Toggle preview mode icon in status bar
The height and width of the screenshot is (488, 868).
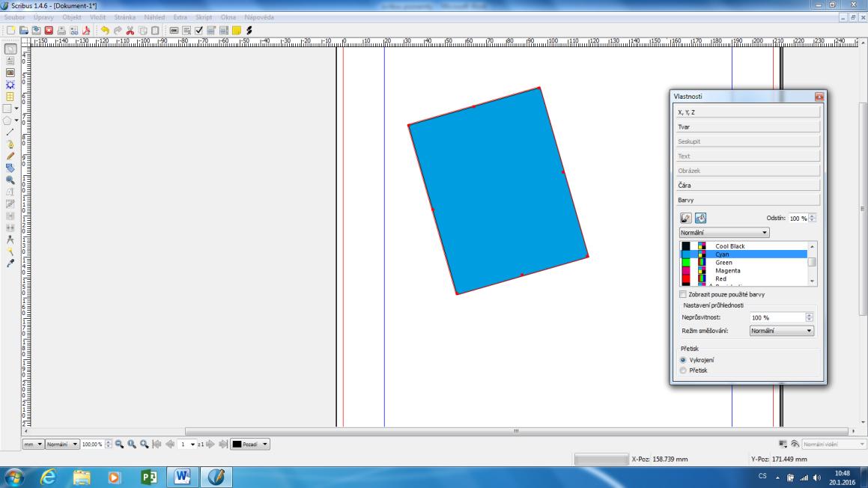tap(795, 445)
